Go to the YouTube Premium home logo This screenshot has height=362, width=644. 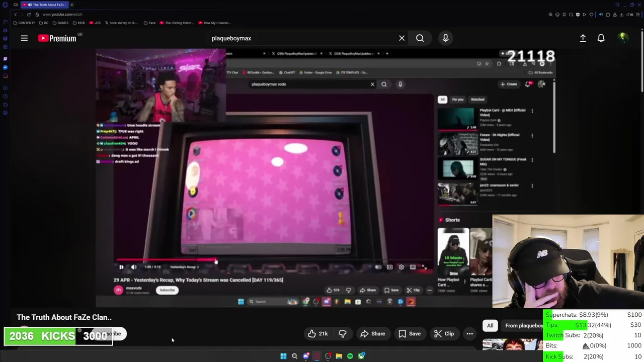[x=57, y=38]
